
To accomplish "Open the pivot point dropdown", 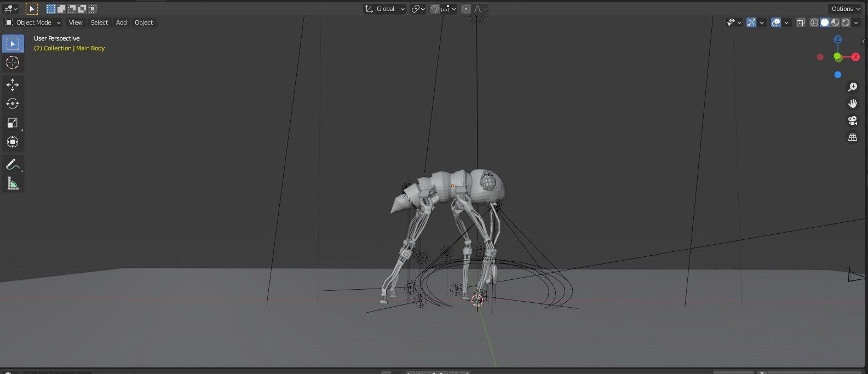I will [x=418, y=9].
